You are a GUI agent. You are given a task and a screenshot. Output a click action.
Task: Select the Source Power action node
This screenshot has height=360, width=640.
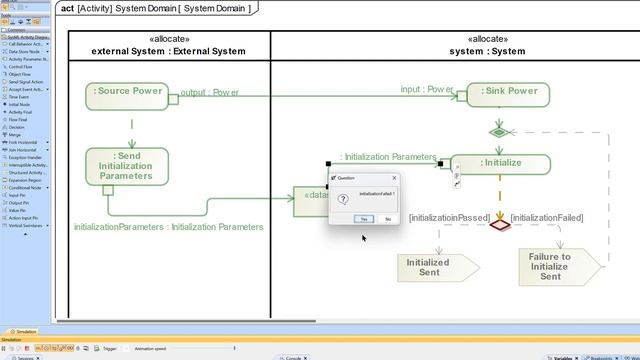coord(127,96)
